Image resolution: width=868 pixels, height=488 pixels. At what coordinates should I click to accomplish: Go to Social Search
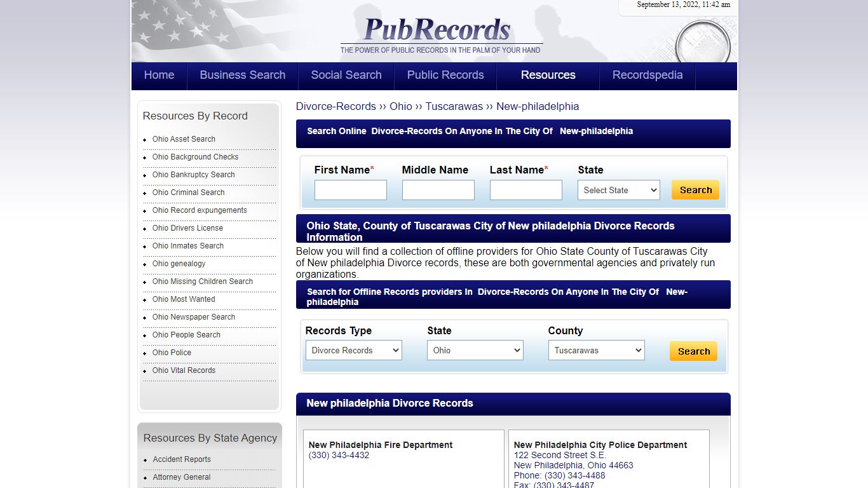click(346, 75)
